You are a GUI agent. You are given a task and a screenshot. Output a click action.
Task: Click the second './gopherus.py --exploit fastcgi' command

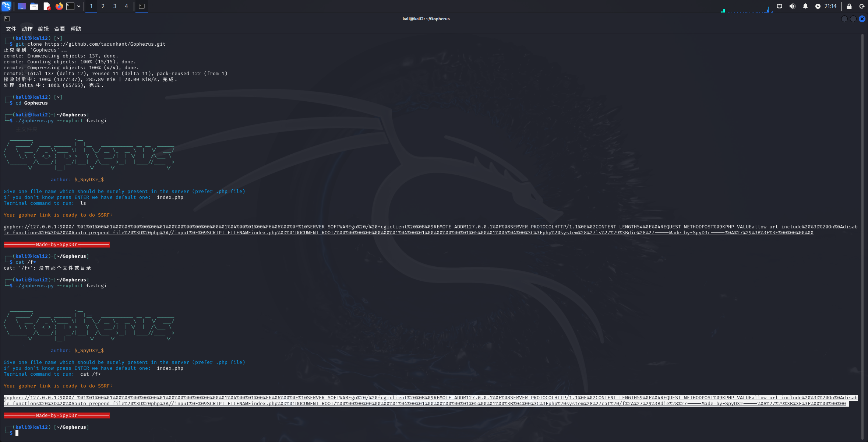tap(61, 286)
